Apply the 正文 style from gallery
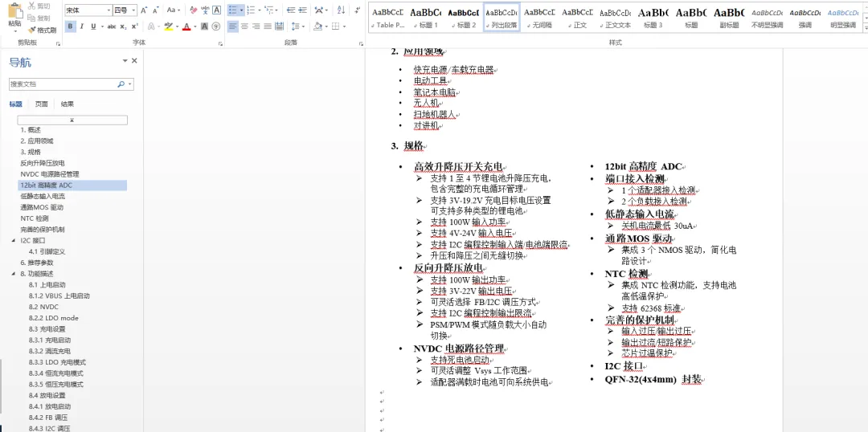868x432 pixels. (x=577, y=17)
